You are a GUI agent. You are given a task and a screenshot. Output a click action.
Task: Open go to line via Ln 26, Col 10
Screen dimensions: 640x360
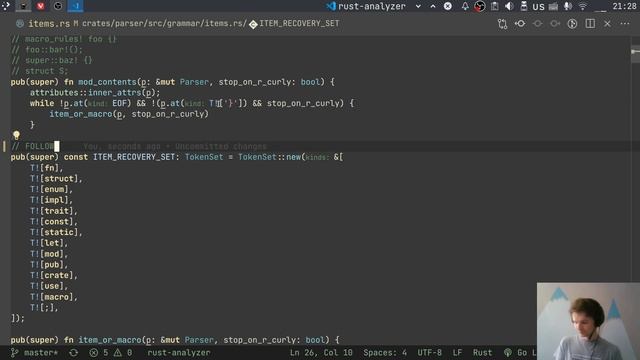pos(321,353)
